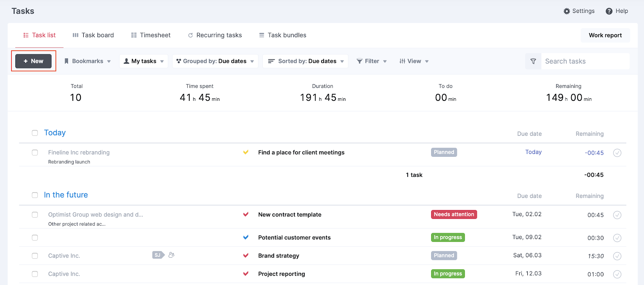Viewport: 644px width, 285px height.
Task: Open the Work report button
Action: (605, 35)
